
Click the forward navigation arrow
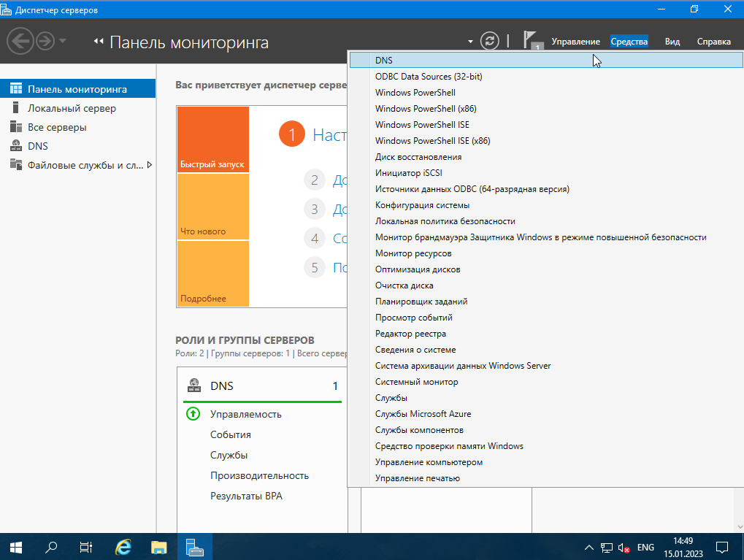click(x=45, y=42)
